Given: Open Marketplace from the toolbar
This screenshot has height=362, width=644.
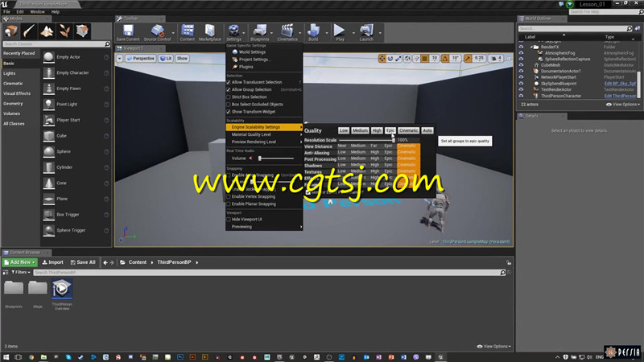Looking at the screenshot, I should pos(210,32).
